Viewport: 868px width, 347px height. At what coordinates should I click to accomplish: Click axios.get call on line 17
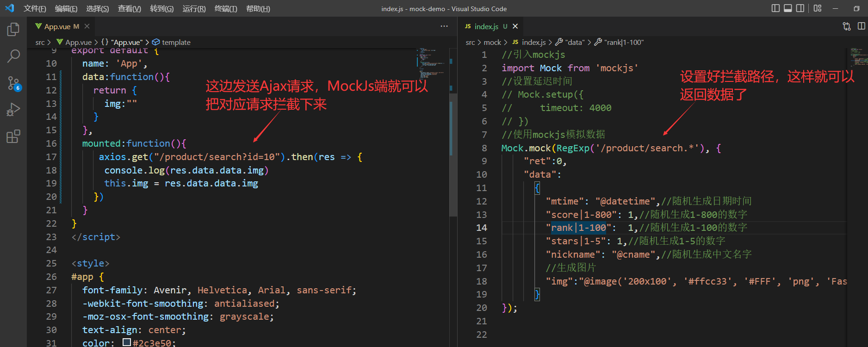(x=124, y=157)
